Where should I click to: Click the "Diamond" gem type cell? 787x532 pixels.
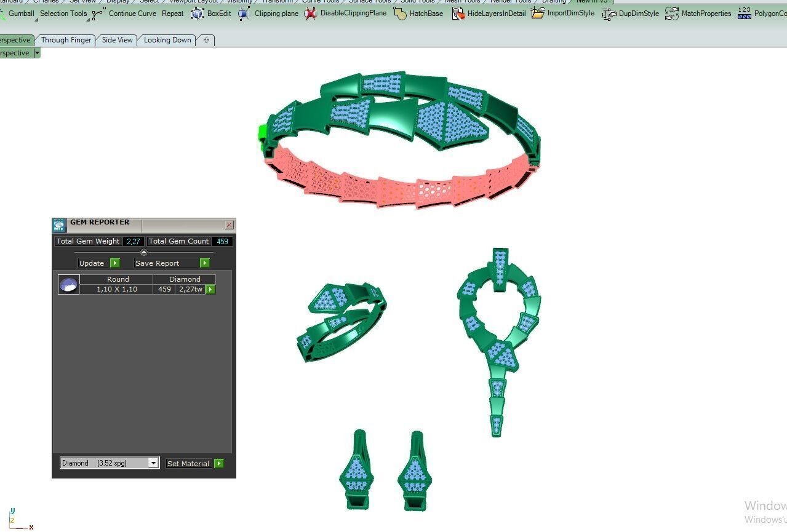click(185, 279)
